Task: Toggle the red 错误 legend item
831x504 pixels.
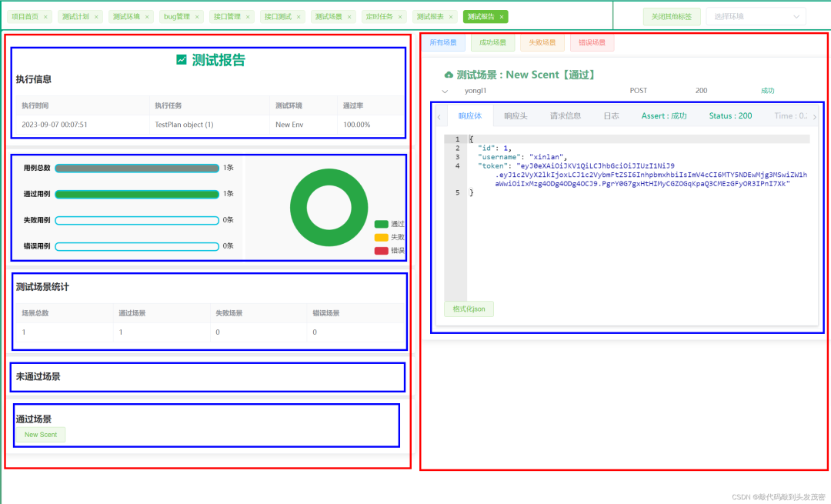Action: coord(389,250)
